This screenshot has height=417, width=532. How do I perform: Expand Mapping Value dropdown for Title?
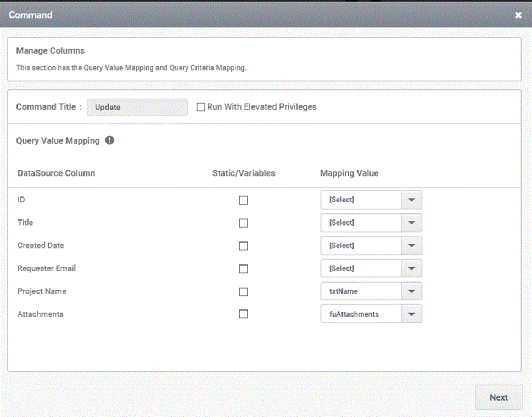tap(371, 223)
